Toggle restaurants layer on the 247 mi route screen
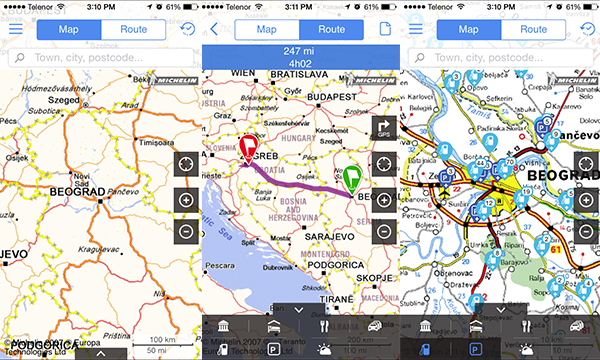The image size is (600, 360). click(x=324, y=326)
